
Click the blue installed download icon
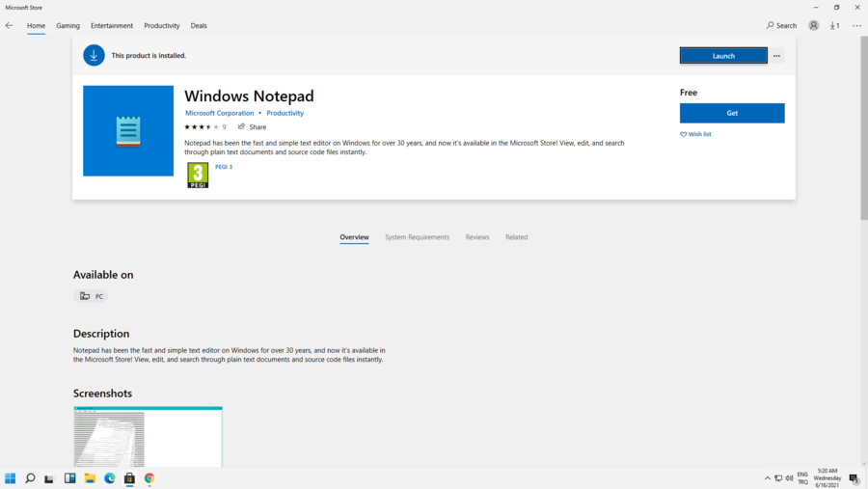point(94,55)
